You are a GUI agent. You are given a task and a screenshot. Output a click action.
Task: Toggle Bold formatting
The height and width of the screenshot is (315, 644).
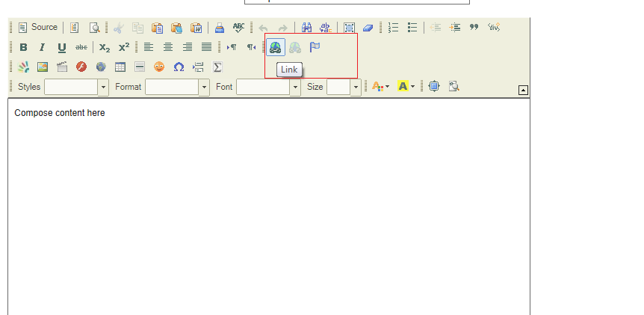pos(23,47)
